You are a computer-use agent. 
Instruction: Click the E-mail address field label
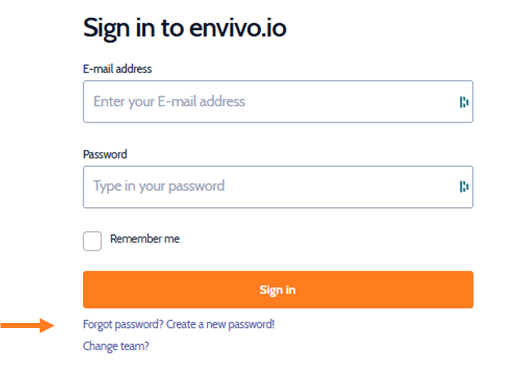[117, 69]
